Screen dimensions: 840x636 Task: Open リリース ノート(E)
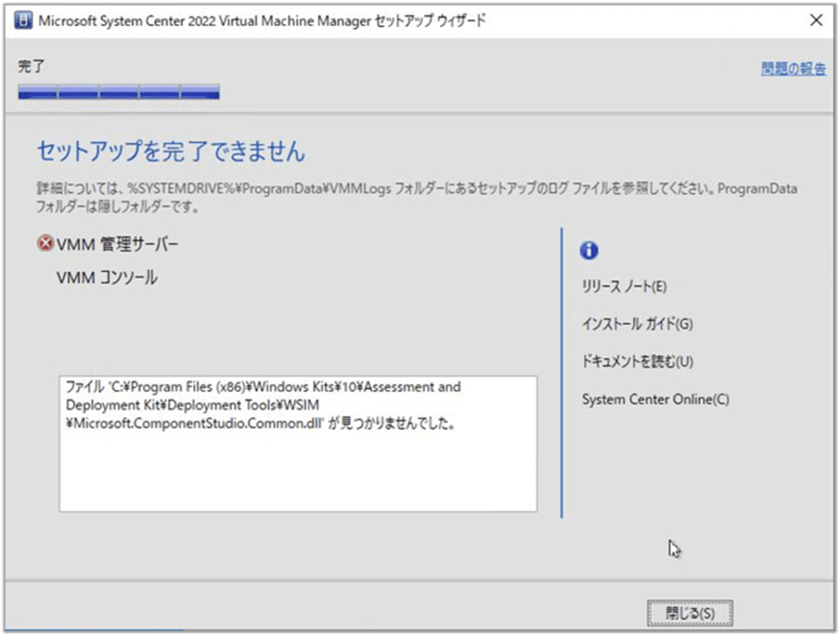point(624,286)
